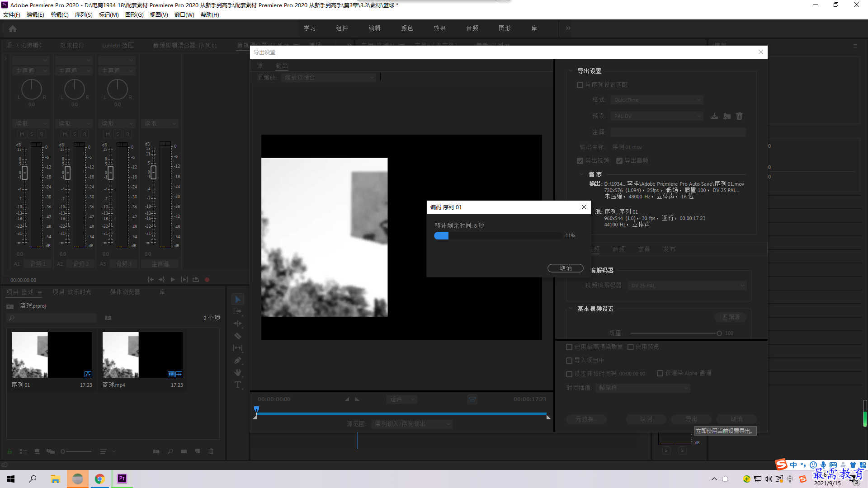Viewport: 868px width, 488px height.
Task: Select the Type tool
Action: click(x=238, y=385)
